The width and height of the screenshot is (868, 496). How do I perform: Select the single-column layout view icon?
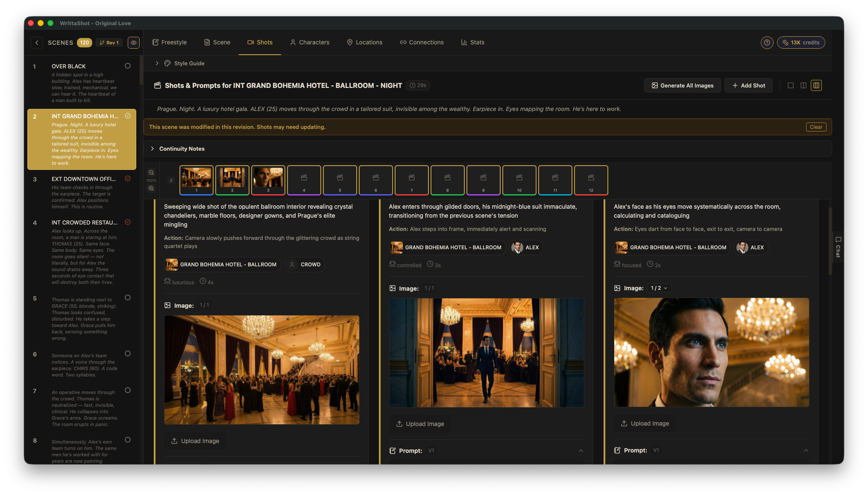coord(791,85)
